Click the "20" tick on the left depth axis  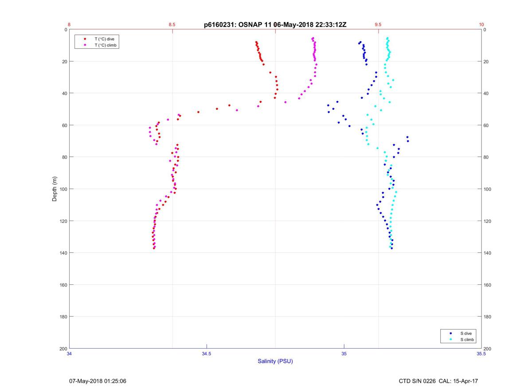click(64, 62)
